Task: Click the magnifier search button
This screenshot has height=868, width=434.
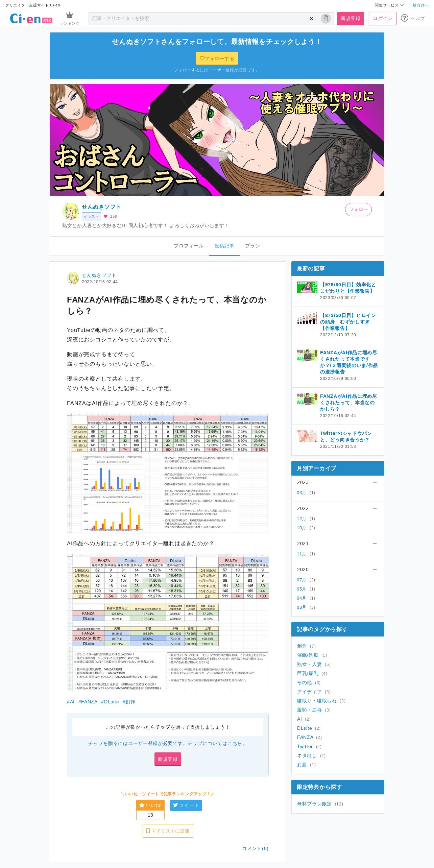Action: [x=326, y=18]
